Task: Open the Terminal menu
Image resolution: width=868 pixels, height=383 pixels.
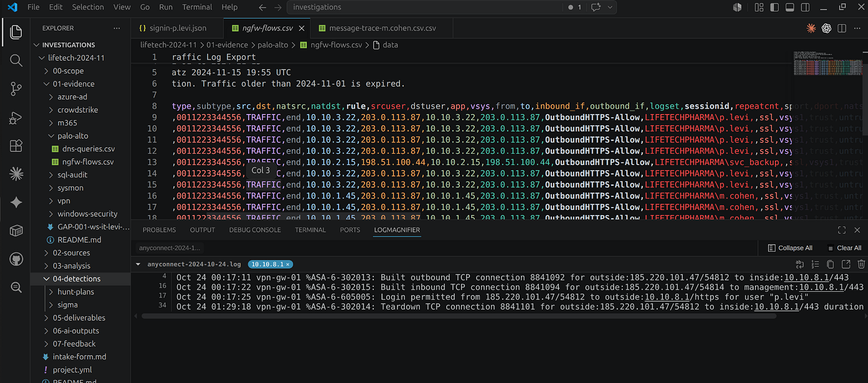Action: [x=197, y=7]
